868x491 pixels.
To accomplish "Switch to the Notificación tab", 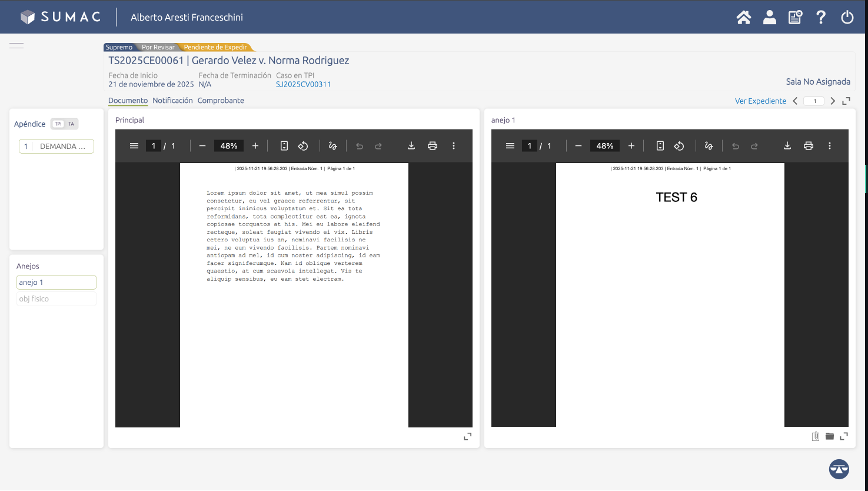I will [x=172, y=101].
